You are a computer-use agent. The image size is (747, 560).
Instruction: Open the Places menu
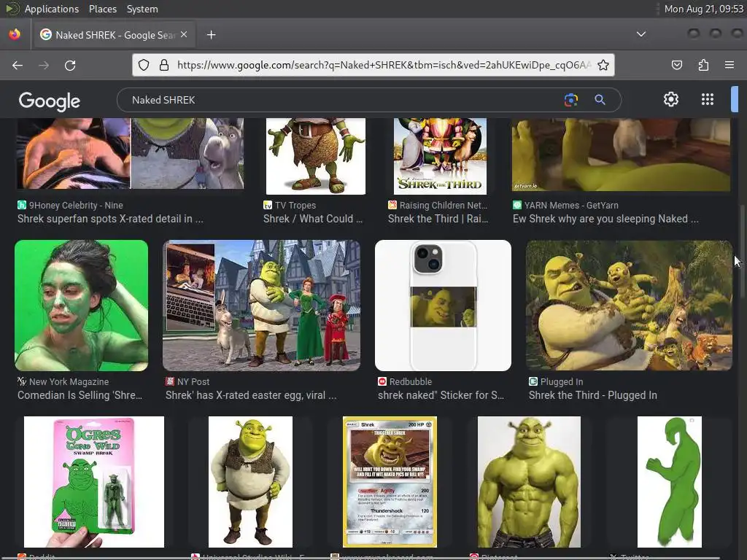pyautogui.click(x=102, y=9)
